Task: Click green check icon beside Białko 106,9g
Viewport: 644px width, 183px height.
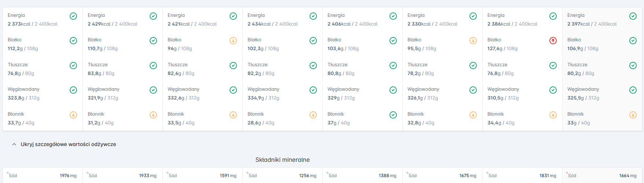Action: click(x=633, y=41)
